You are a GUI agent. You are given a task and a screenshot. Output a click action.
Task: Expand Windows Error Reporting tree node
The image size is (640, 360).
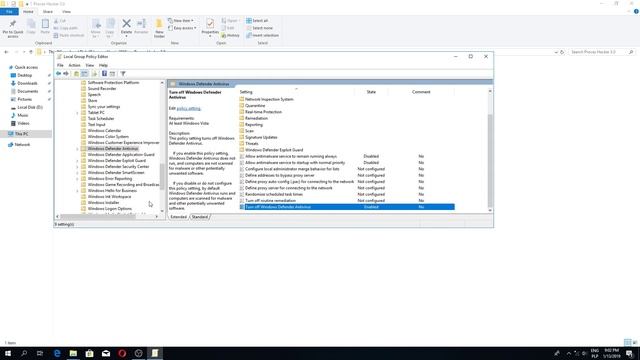coord(77,179)
